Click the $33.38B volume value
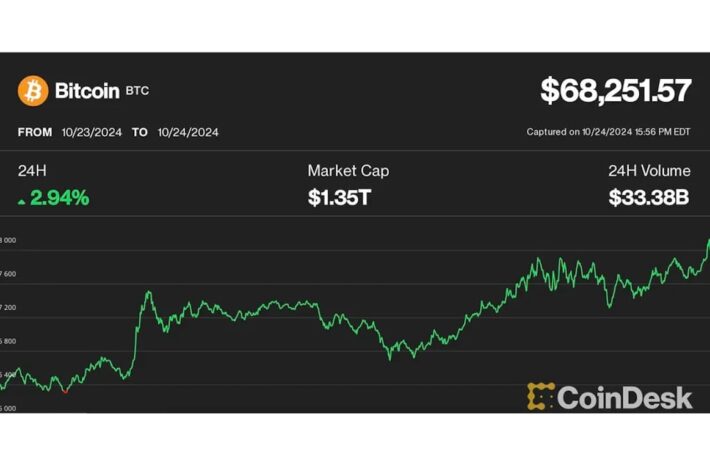The width and height of the screenshot is (710, 458). (649, 198)
